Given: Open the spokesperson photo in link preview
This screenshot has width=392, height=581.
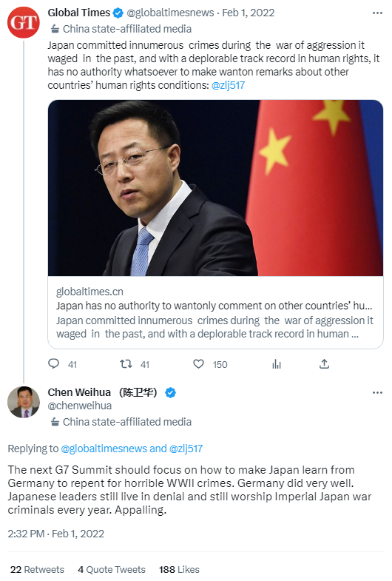Looking at the screenshot, I should pyautogui.click(x=215, y=188).
